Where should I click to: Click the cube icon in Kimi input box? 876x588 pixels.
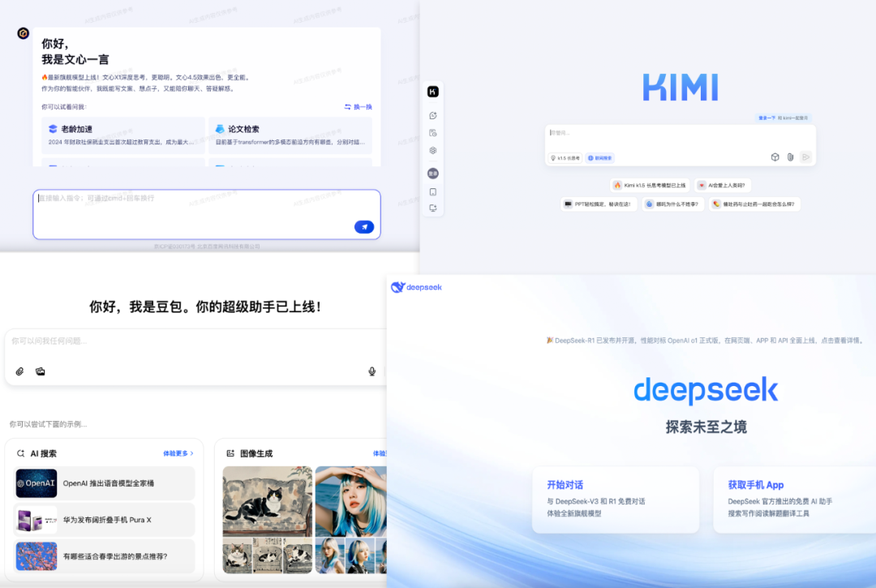click(x=775, y=157)
